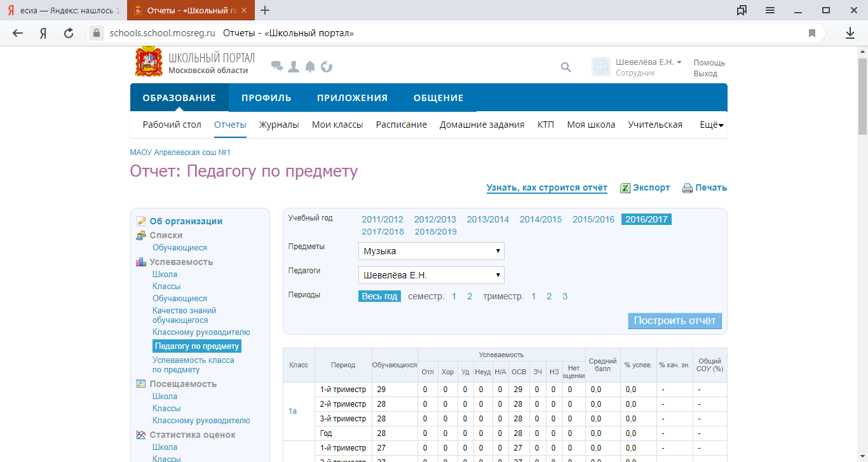Select the ОБЩЕНИЕ main tab
Image resolution: width=868 pixels, height=462 pixels.
438,98
